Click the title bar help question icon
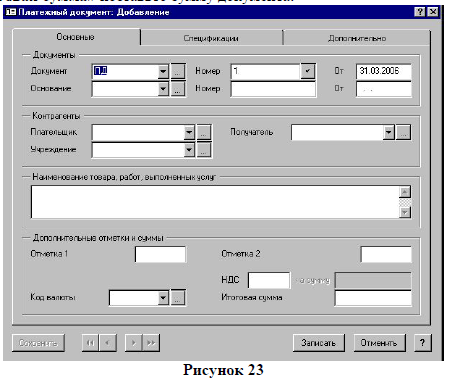 click(420, 12)
